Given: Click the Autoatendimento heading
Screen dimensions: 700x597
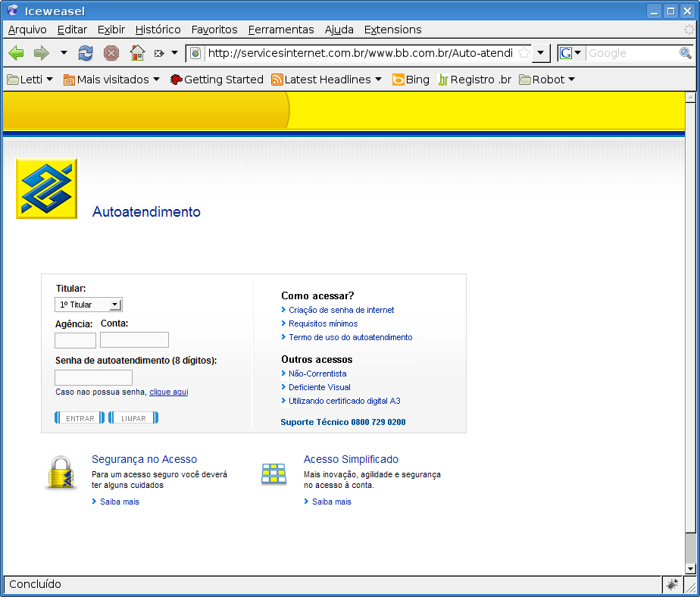Looking at the screenshot, I should coord(146,211).
